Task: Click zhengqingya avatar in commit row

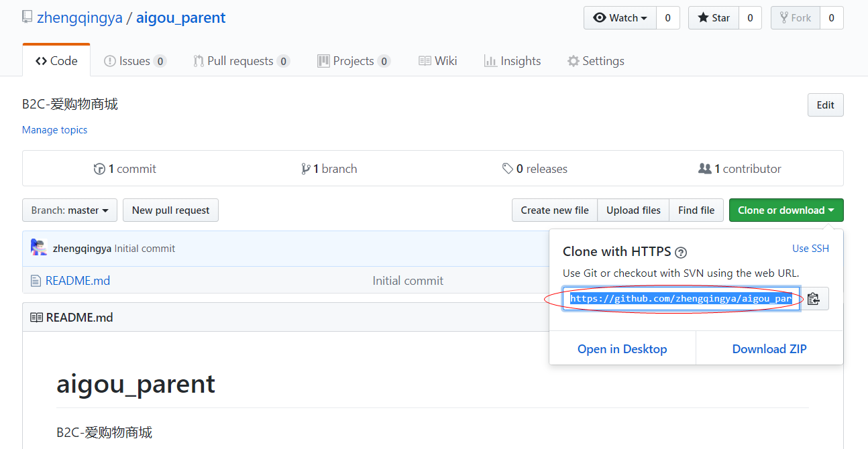Action: tap(39, 248)
